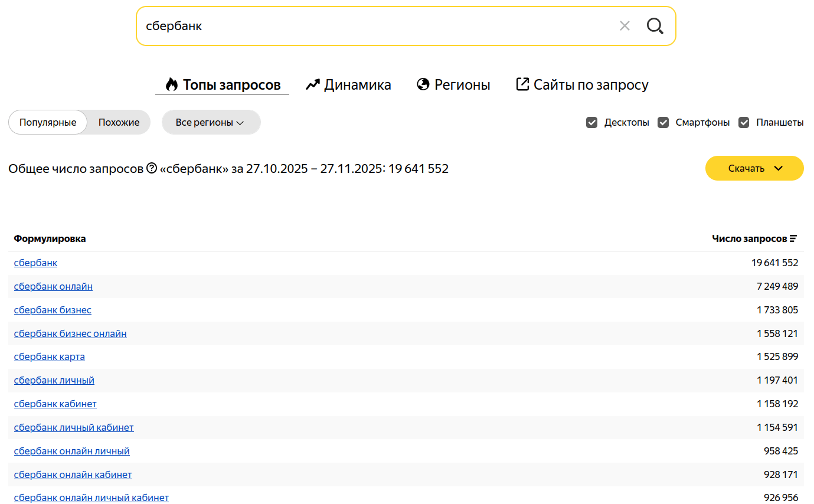Click the question mark help icon
The width and height of the screenshot is (814, 504).
click(x=152, y=168)
